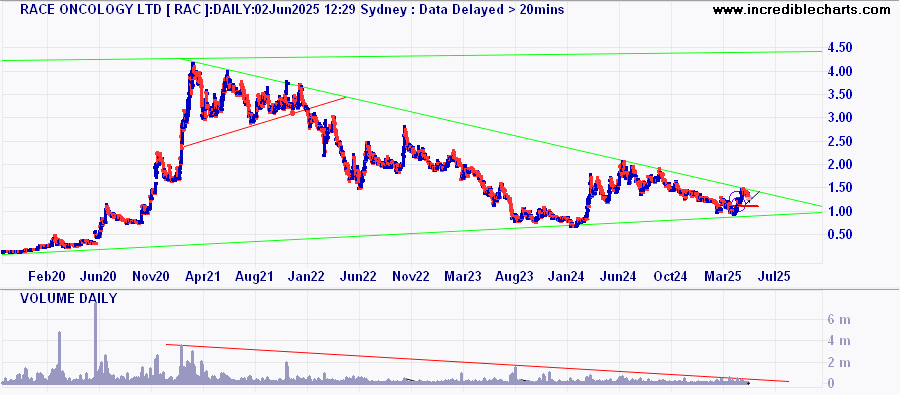This screenshot has width=900, height=395.
Task: Click the Jan22 date axis label
Action: [307, 276]
